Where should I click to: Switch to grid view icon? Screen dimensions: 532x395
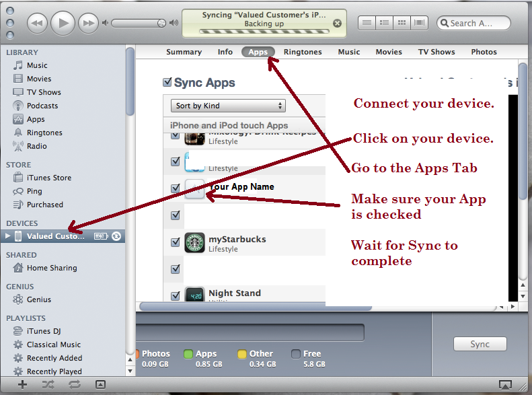(402, 23)
